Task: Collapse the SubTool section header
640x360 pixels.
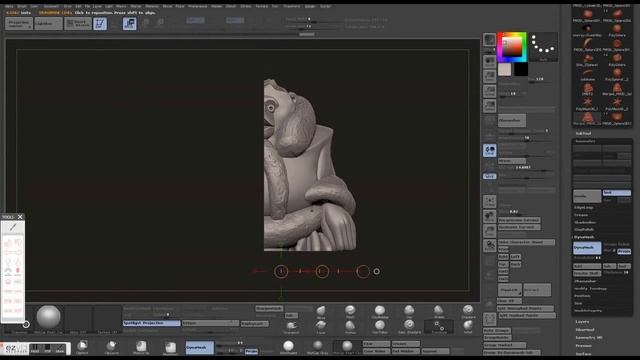Action: pyautogui.click(x=583, y=133)
